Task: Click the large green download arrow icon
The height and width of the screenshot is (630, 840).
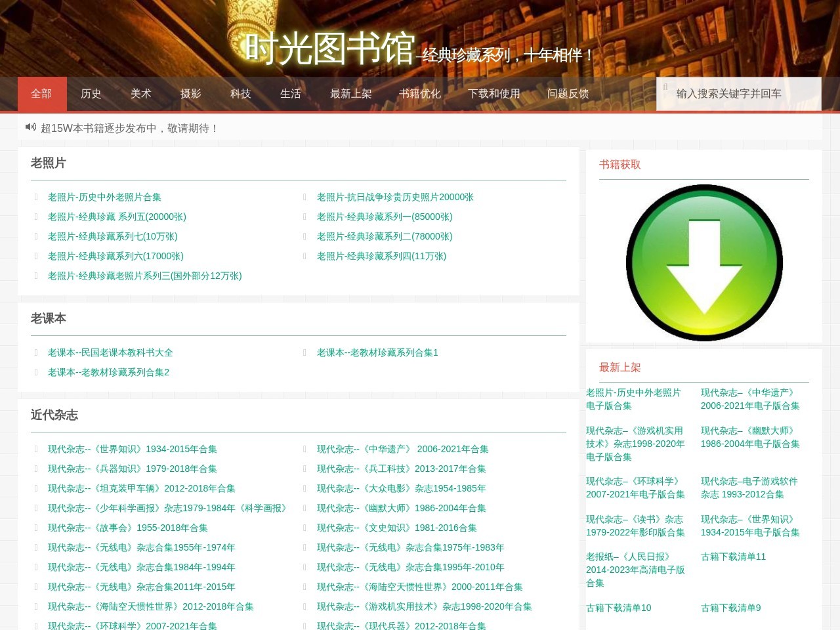Action: [x=704, y=262]
